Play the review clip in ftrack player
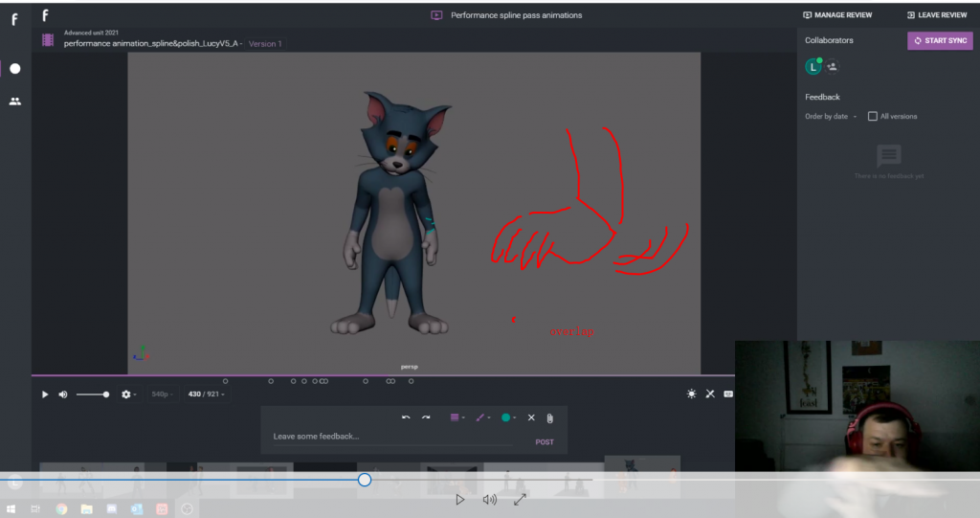Screen dimensions: 980x518 click(45, 394)
